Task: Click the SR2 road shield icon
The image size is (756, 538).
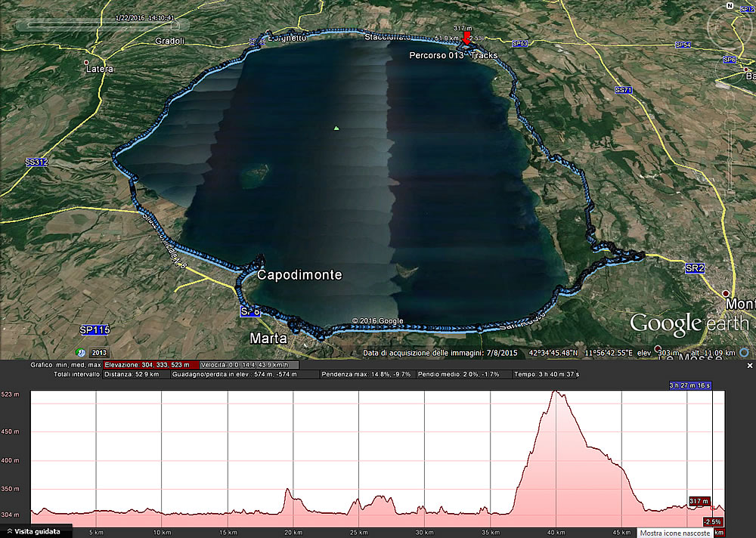Action: coord(695,268)
